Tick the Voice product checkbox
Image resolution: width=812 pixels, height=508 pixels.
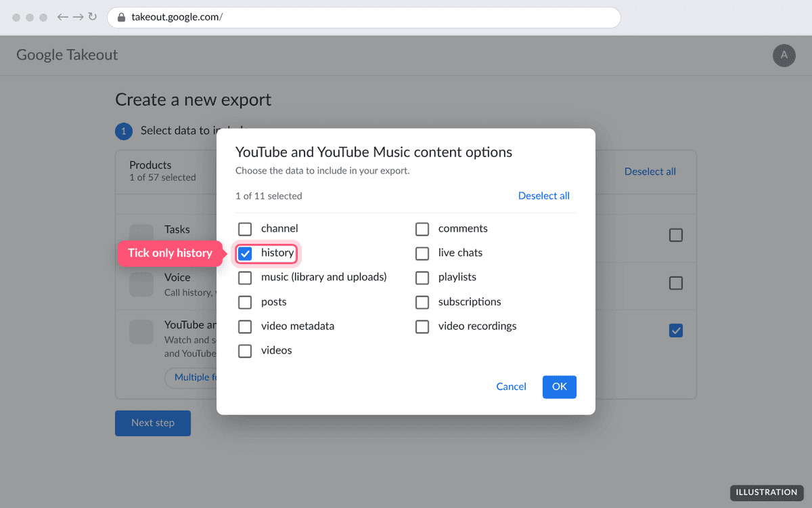(x=676, y=283)
